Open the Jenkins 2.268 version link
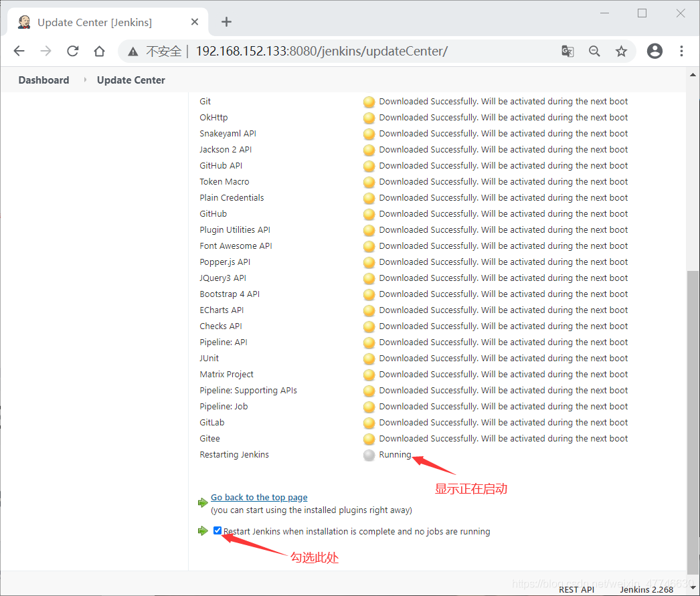This screenshot has width=700, height=596. point(646,589)
